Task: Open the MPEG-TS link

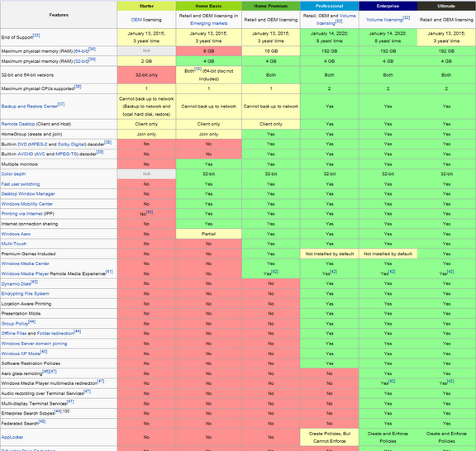Action: tap(65, 154)
